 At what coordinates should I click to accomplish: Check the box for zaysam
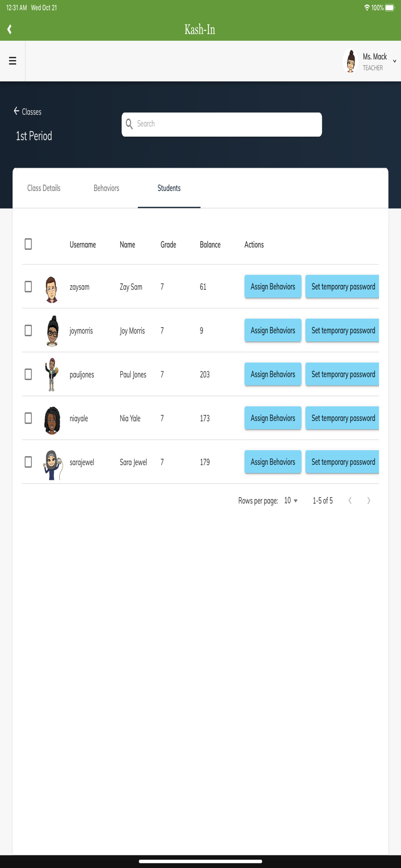point(28,286)
